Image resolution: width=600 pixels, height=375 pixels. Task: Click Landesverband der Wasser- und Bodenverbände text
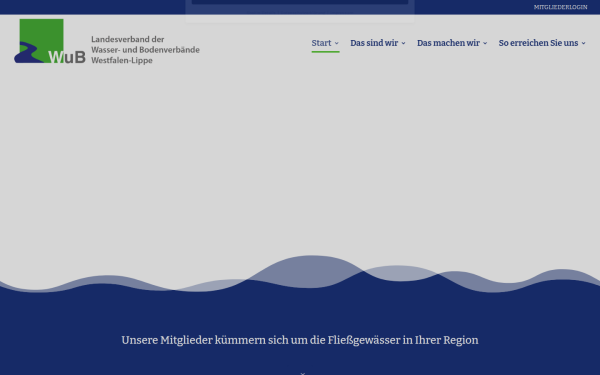click(x=145, y=50)
